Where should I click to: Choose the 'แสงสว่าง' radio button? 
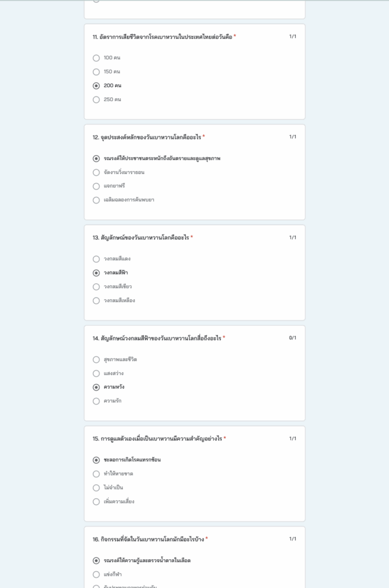pyautogui.click(x=96, y=373)
